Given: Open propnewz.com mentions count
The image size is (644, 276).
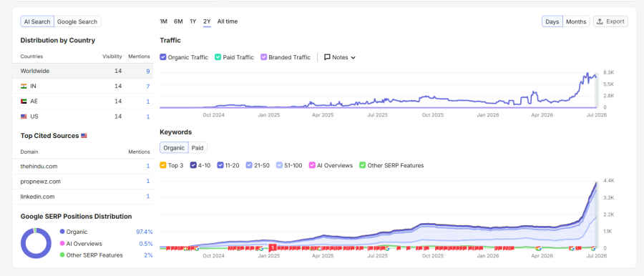Looking at the screenshot, I should 148,182.
